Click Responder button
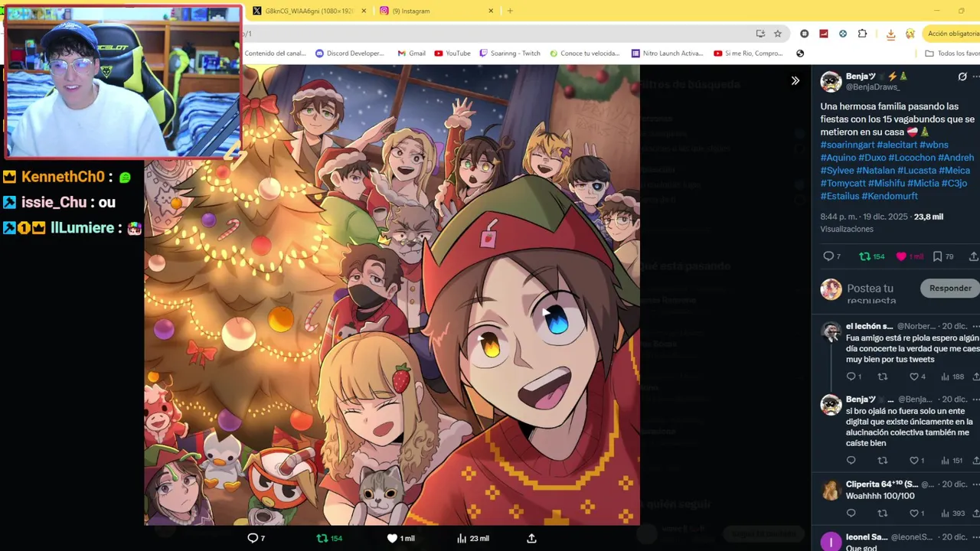 (x=950, y=289)
